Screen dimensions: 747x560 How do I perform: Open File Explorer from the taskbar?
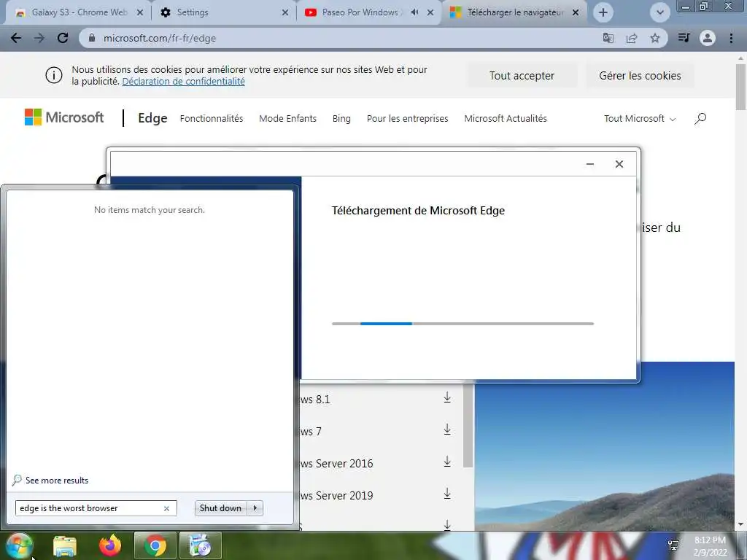[65, 545]
